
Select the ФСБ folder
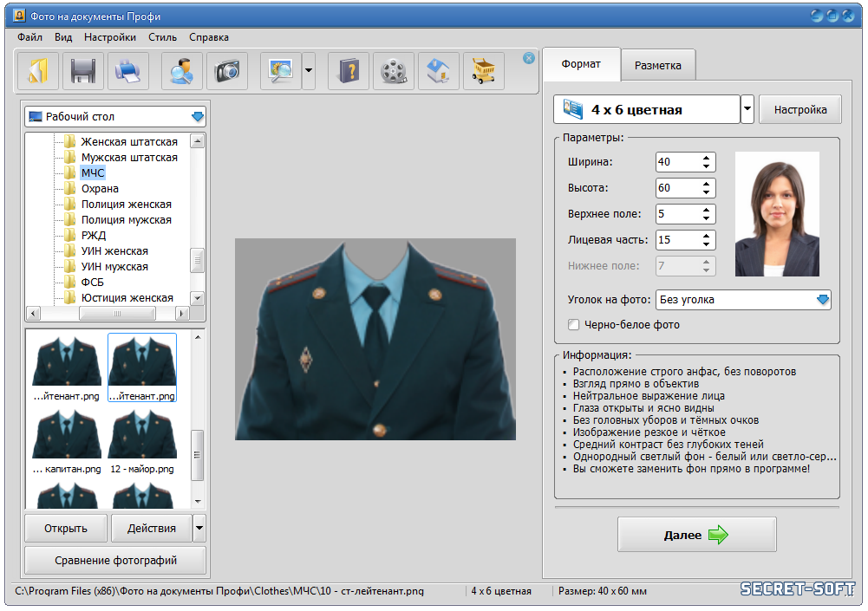coord(93,283)
